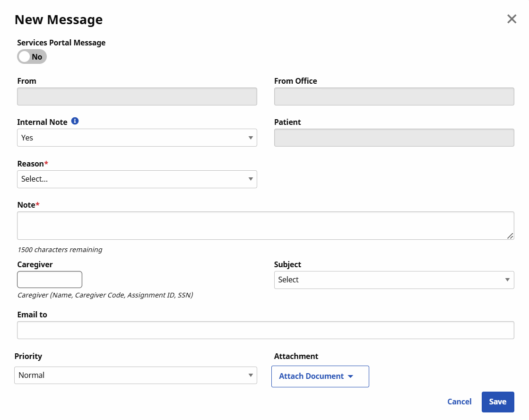Viewport: 529px width, 420px height.
Task: Click the Email to input field
Action: click(265, 330)
